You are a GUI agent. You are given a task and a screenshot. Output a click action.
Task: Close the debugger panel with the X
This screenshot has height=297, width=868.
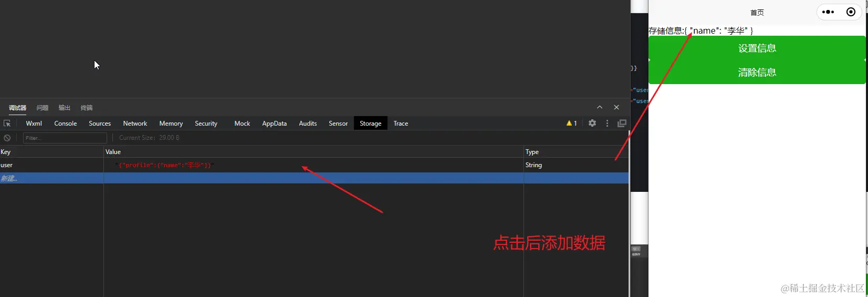(616, 107)
